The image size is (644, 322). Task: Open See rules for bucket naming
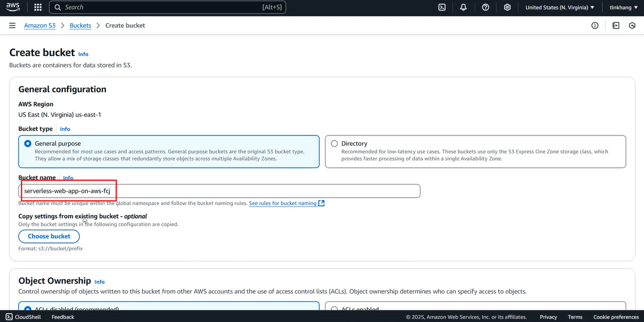[283, 203]
